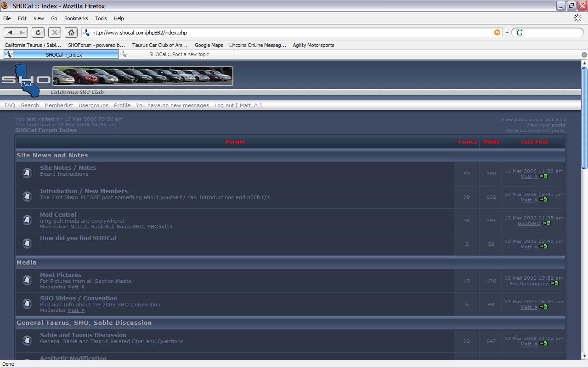Click latest-post icon beside Eric Dominguez

[554, 283]
